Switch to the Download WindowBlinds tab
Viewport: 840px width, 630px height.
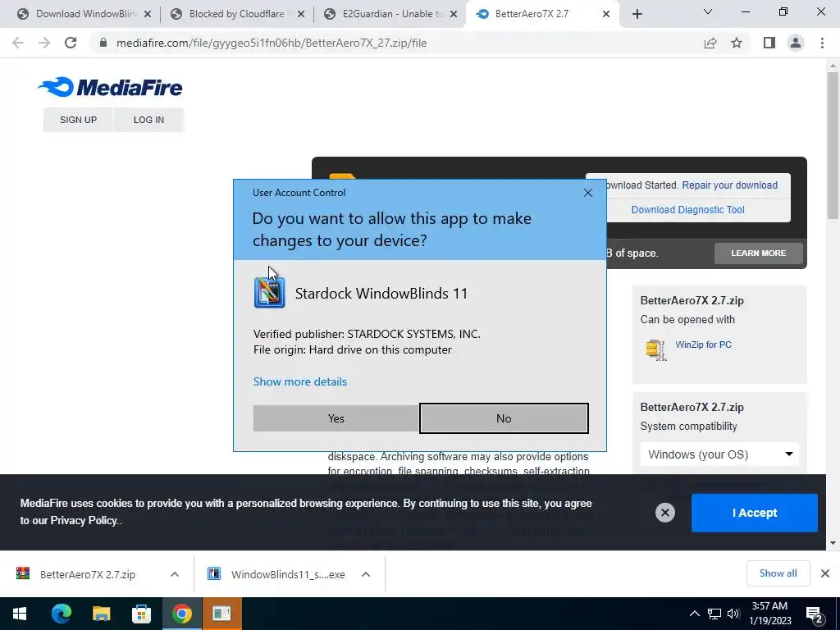coord(84,14)
